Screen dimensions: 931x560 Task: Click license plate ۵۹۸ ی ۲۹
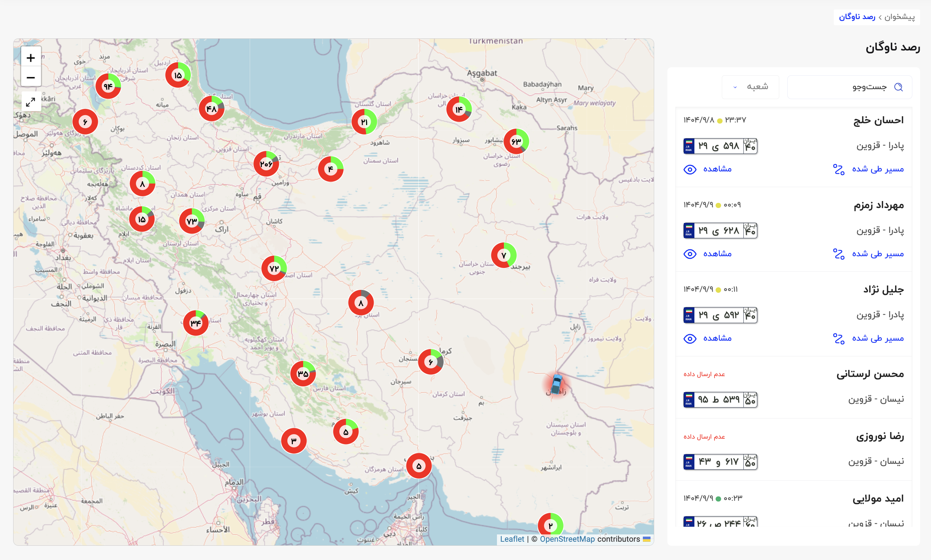pyautogui.click(x=720, y=146)
